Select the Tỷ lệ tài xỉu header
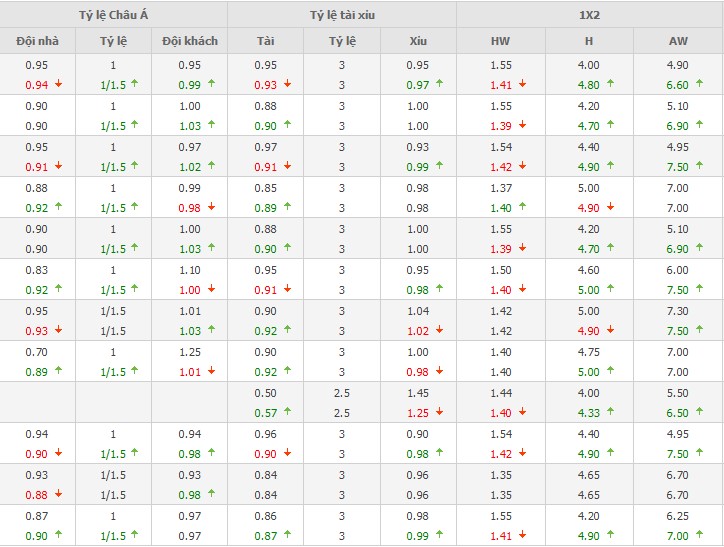 [x=342, y=14]
